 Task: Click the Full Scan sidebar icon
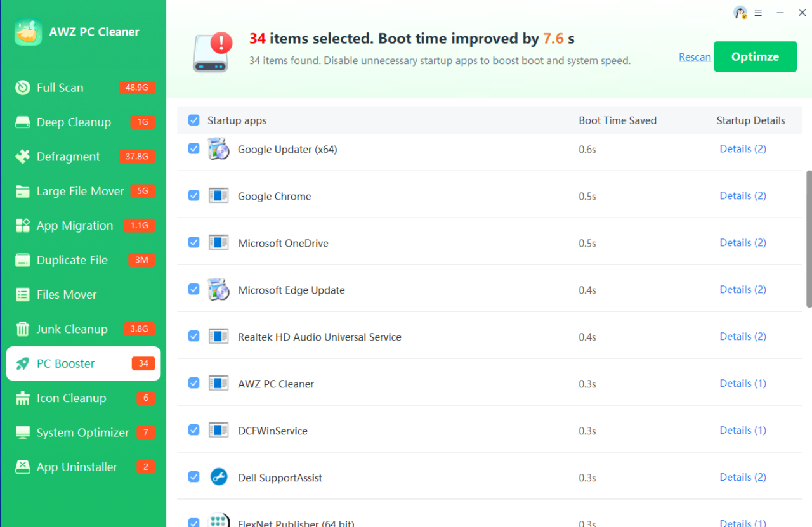point(23,88)
